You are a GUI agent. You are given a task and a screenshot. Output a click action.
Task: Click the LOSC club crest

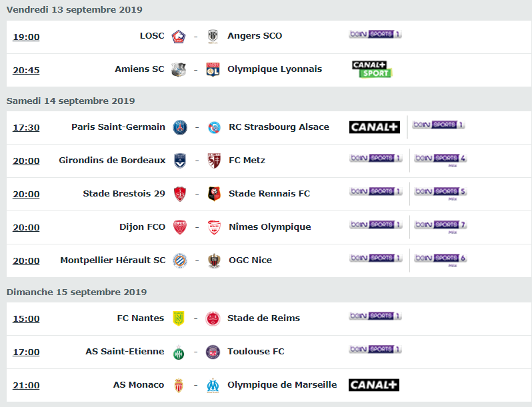[x=179, y=36]
